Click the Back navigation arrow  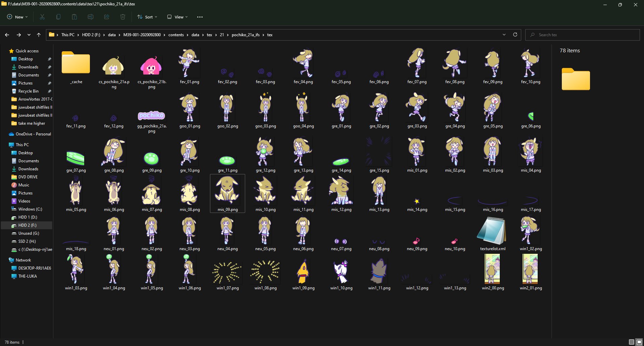7,35
